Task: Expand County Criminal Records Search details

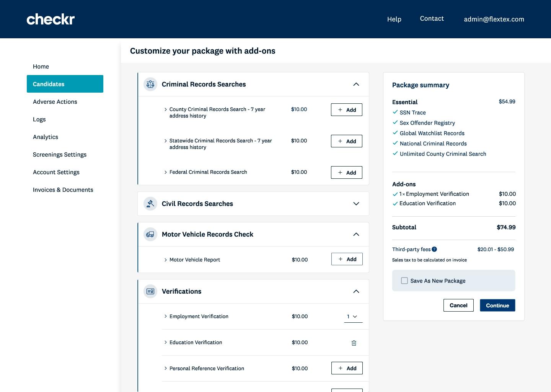Action: pos(166,109)
